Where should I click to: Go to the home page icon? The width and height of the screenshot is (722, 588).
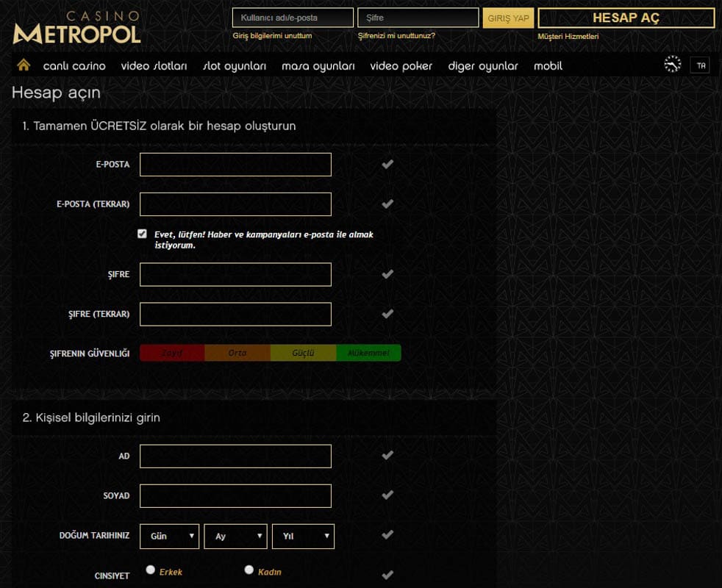[x=24, y=65]
